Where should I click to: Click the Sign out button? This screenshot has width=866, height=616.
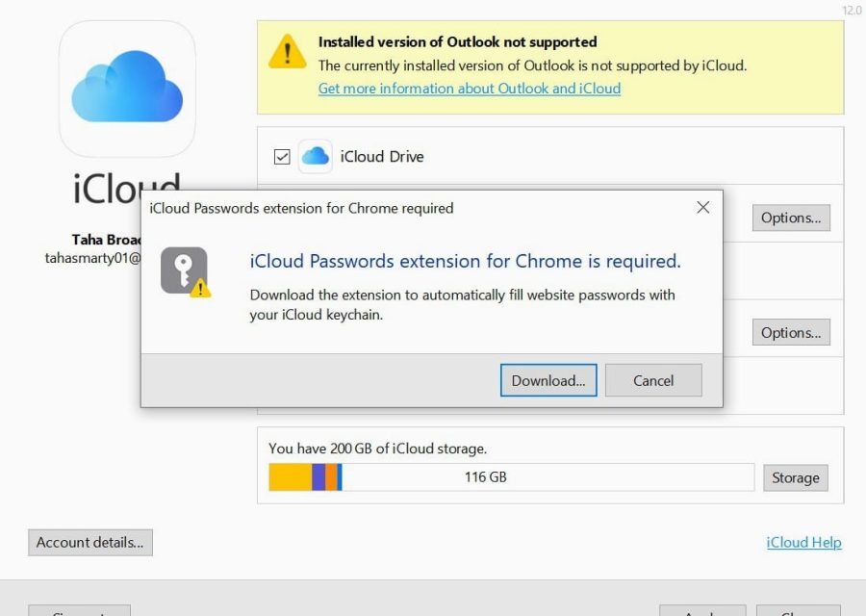[x=79, y=612]
